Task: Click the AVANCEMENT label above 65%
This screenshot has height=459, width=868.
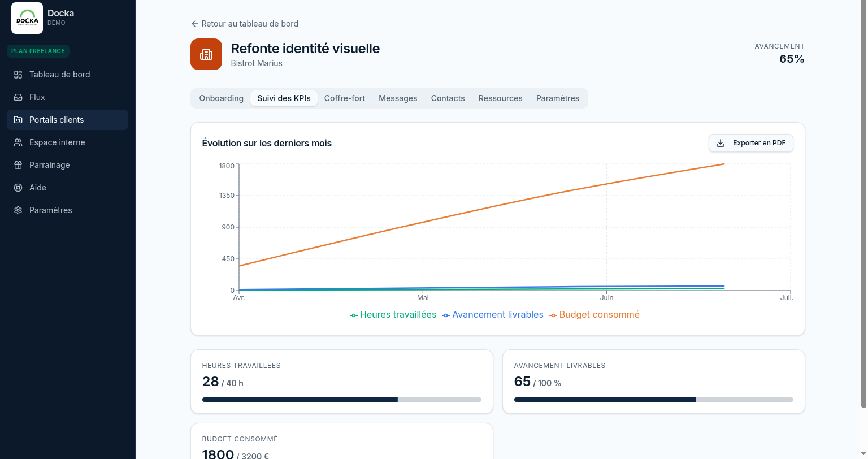Action: 779,46
